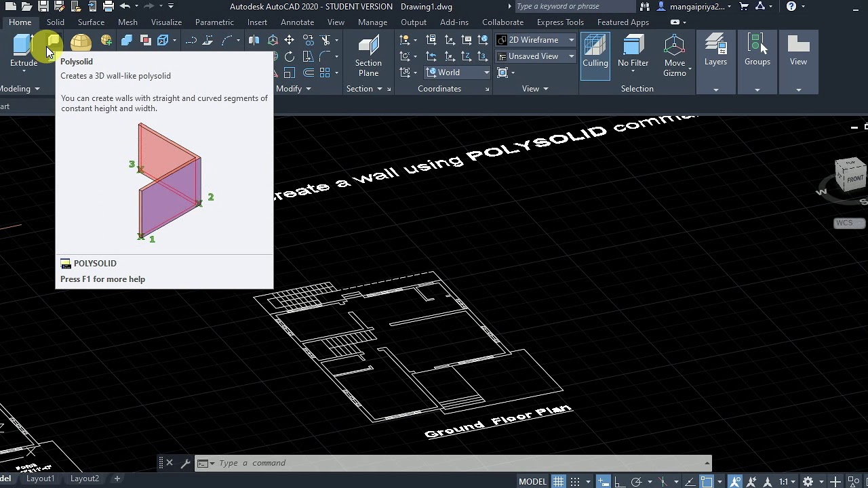Click the Solid Union icon

click(126, 41)
